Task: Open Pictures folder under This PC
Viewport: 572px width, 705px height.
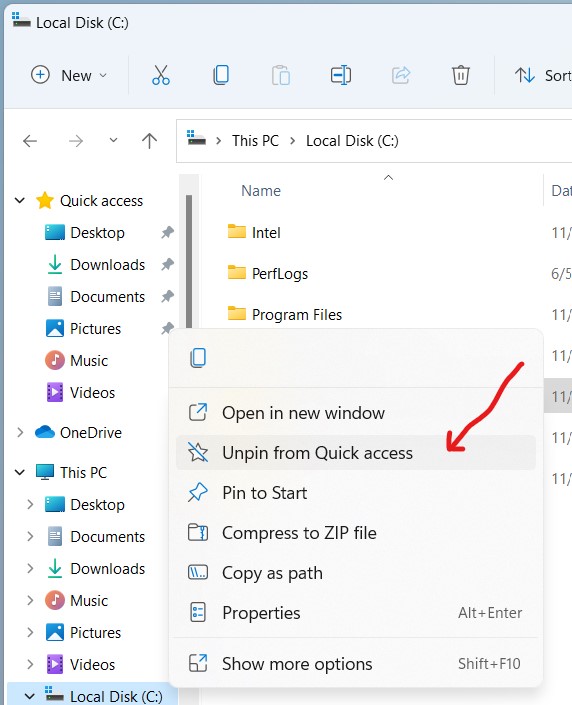Action: click(x=95, y=633)
